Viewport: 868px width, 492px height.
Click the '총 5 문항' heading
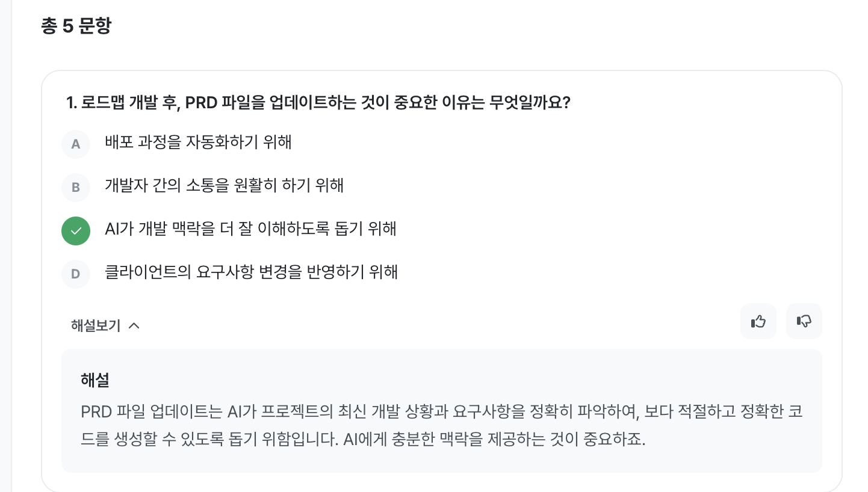[76, 26]
